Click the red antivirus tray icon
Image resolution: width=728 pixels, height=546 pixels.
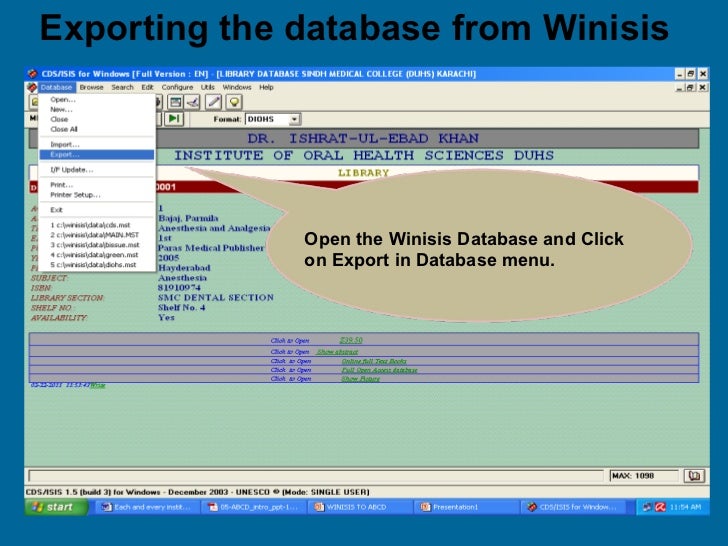point(660,507)
